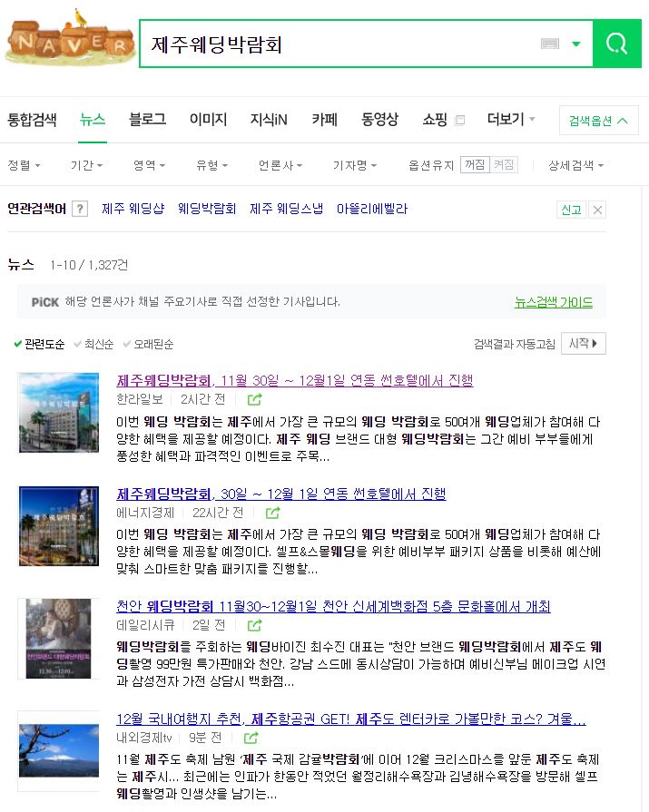Open the 12월 국내여행지 추천 article headline
The height and width of the screenshot is (812, 649).
pyautogui.click(x=351, y=719)
